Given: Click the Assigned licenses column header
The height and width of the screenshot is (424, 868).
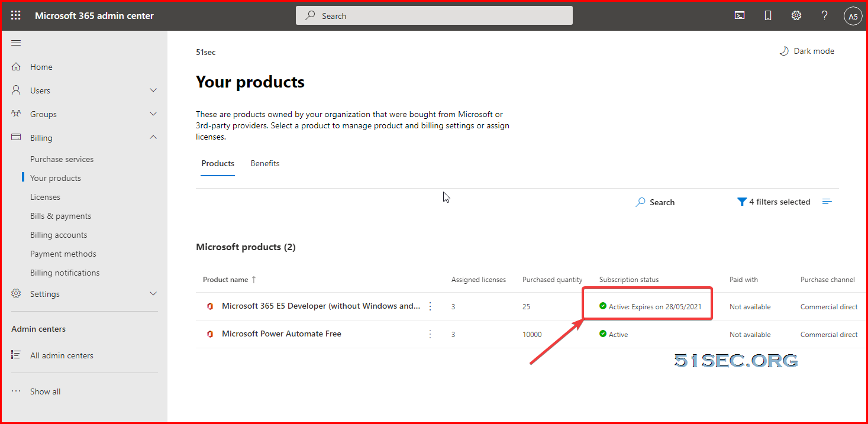Looking at the screenshot, I should (479, 280).
